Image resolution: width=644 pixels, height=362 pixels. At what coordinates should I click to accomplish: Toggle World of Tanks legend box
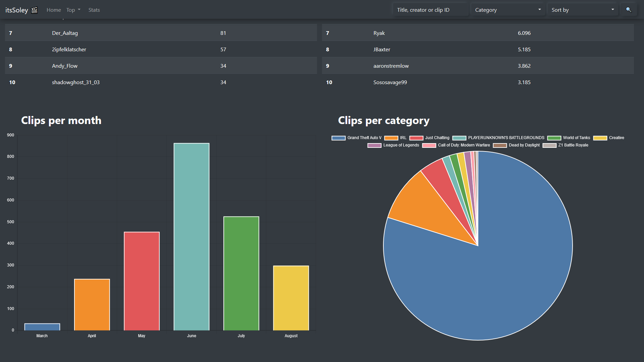[554, 138]
